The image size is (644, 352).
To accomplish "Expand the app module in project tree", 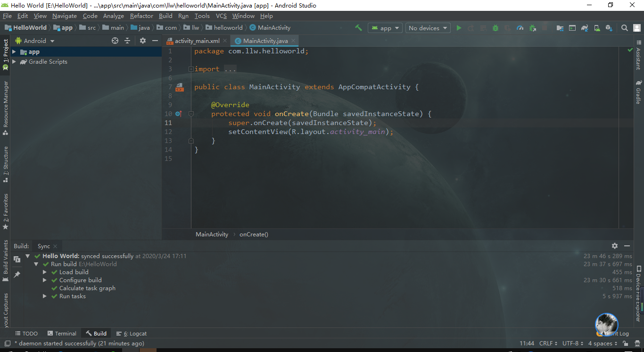I will 14,52.
